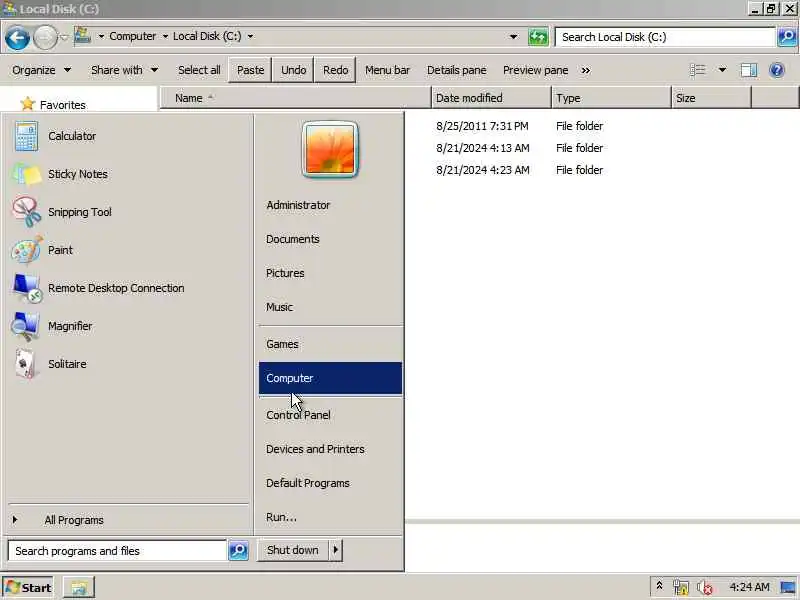Open the view options dropdown arrow
Viewport: 800px width, 600px height.
pos(722,70)
